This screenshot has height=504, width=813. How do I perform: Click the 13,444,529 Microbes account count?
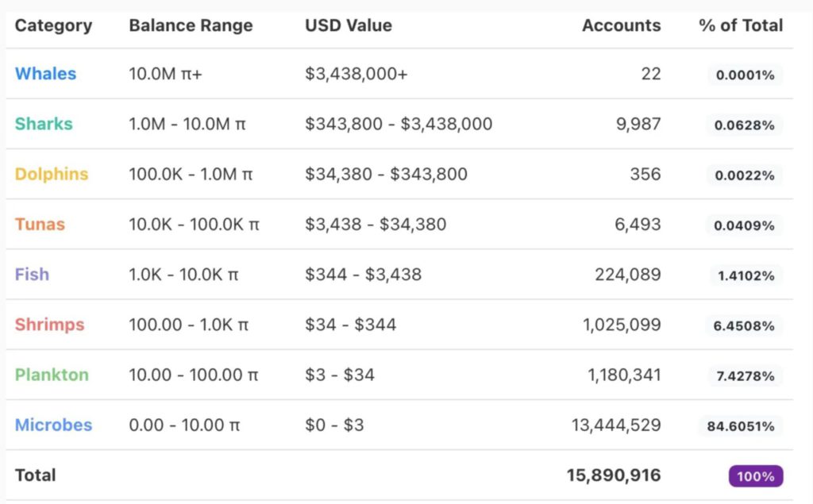pyautogui.click(x=615, y=425)
